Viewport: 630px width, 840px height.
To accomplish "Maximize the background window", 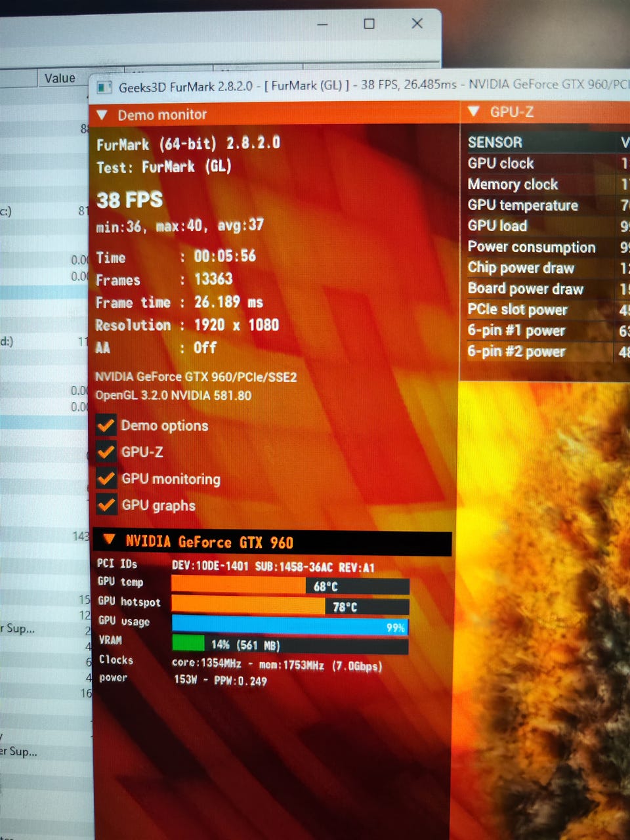I will click(x=369, y=24).
